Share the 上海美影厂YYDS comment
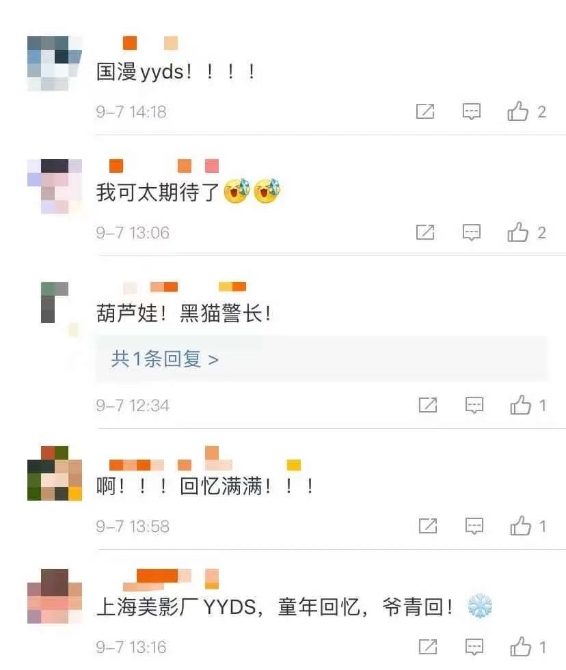This screenshot has height=670, width=566. tap(428, 647)
